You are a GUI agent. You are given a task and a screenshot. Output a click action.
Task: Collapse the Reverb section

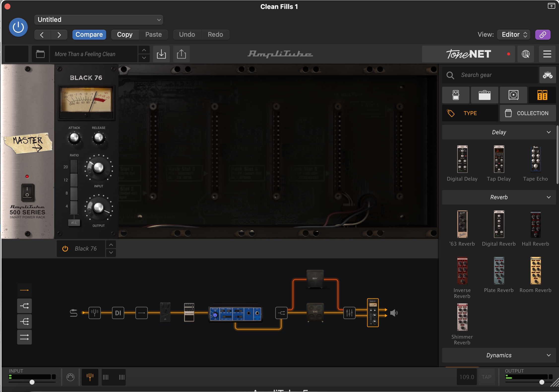[499, 197]
